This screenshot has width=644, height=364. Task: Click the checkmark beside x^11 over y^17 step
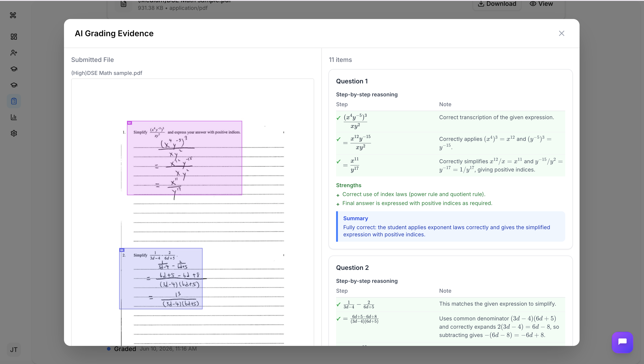click(339, 162)
